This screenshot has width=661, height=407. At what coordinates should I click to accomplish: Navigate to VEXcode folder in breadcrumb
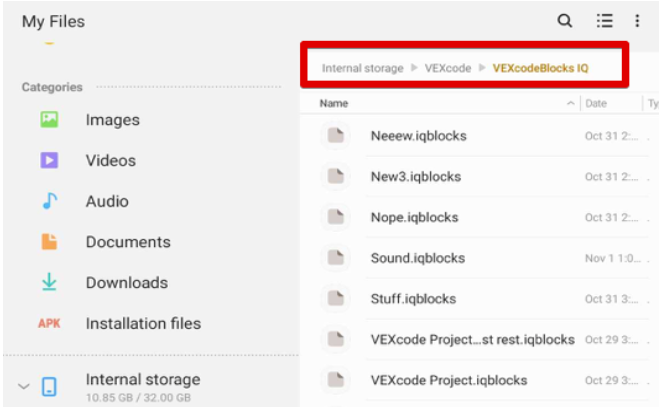tap(447, 68)
